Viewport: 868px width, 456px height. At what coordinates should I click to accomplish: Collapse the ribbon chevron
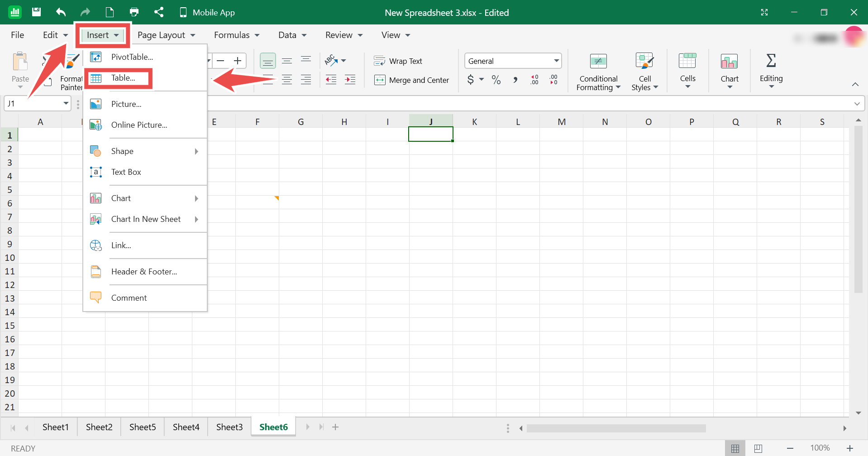[x=855, y=84]
